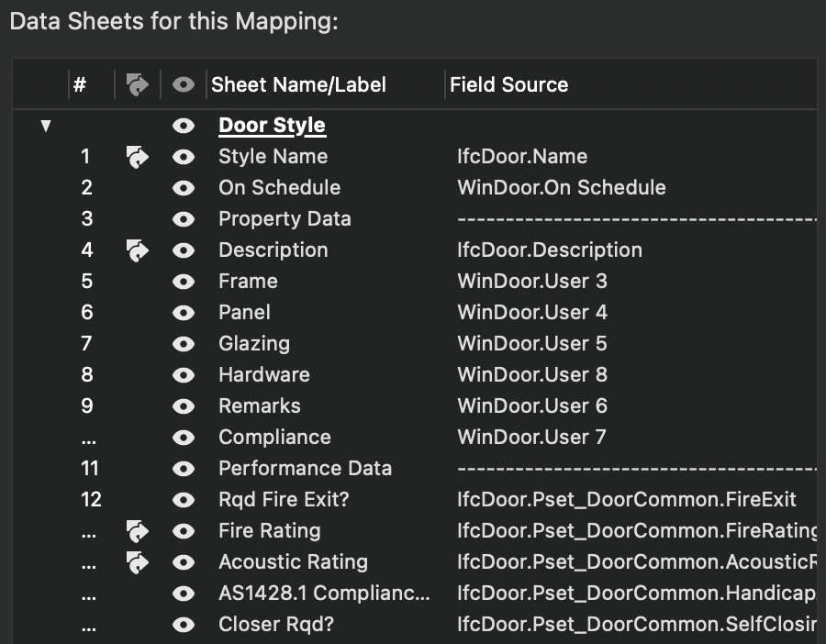Toggle visibility of Rqd Fire Exit? field
This screenshot has height=644, width=826.
[x=184, y=500]
